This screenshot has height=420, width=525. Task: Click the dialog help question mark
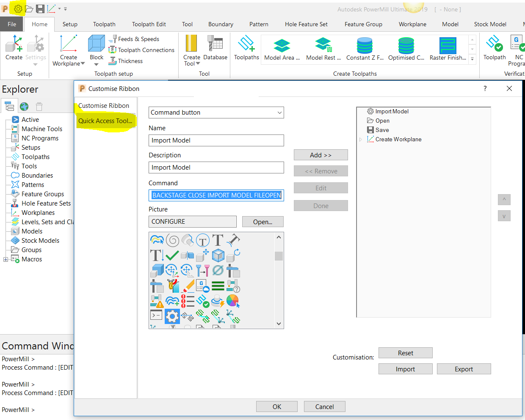click(x=485, y=88)
